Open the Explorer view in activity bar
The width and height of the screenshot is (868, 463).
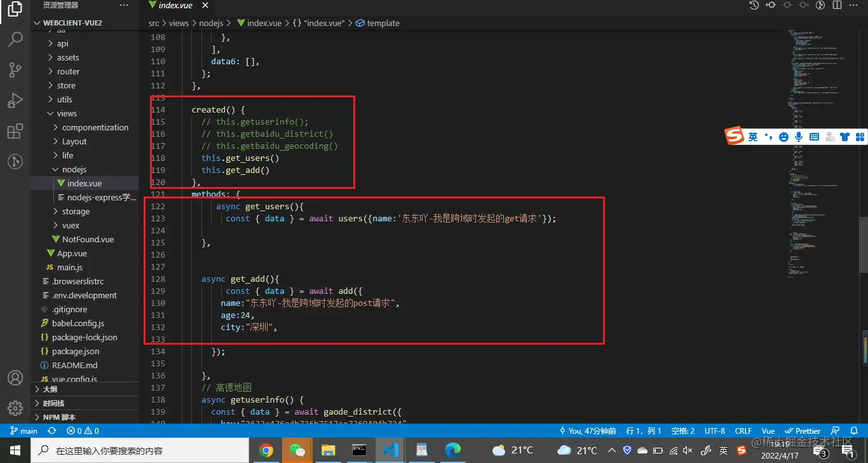pyautogui.click(x=15, y=9)
